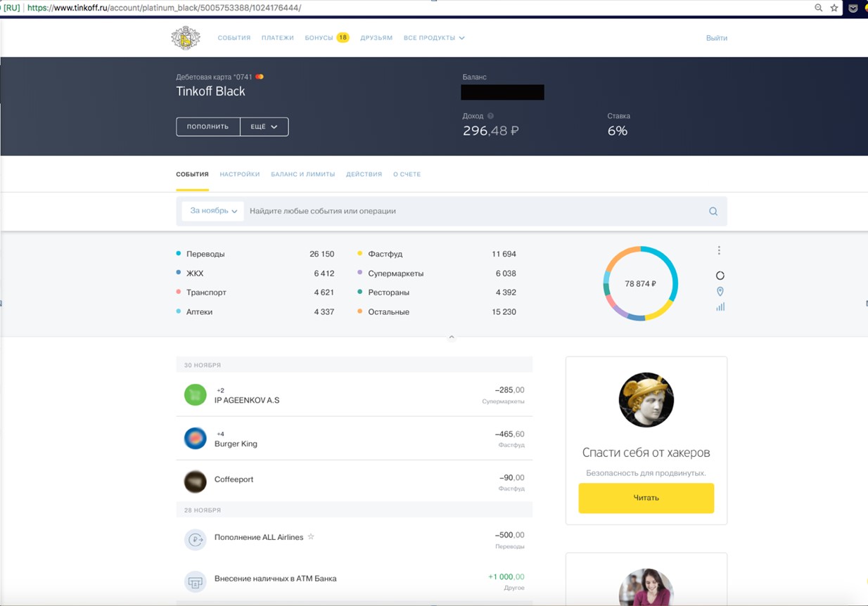Screen dimensions: 868x606
Task: Click the browser zoom magnifier icon
Action: click(x=819, y=8)
